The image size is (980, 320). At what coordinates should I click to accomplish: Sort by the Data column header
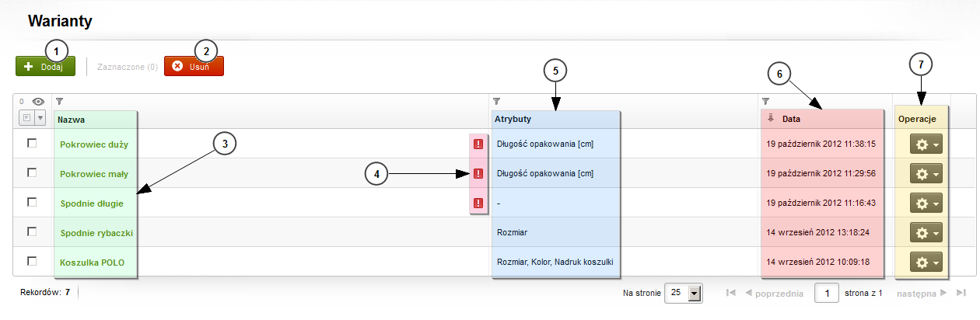791,120
